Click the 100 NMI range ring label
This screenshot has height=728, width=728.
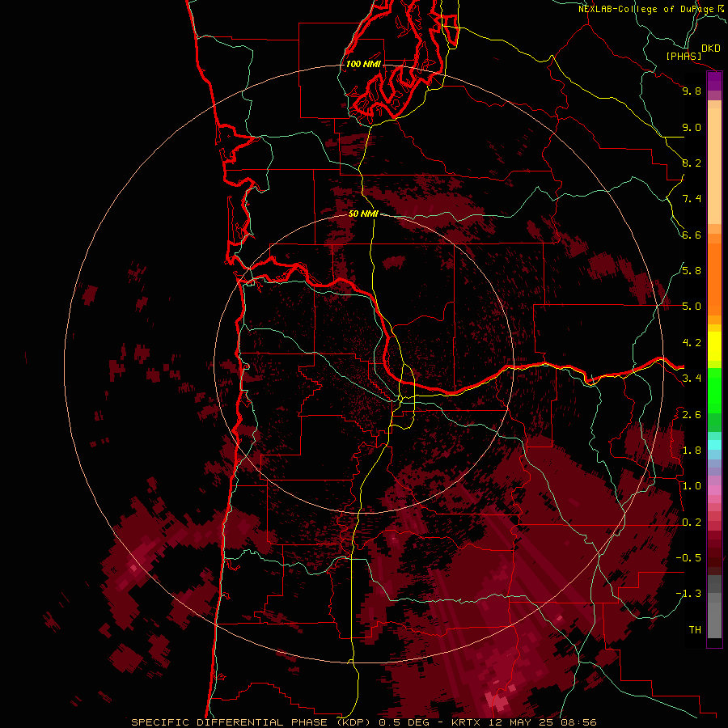coord(363,64)
